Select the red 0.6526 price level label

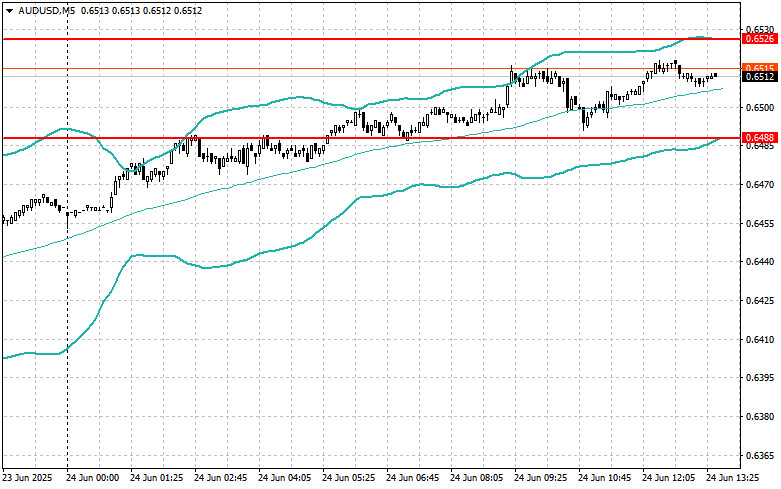(760, 39)
